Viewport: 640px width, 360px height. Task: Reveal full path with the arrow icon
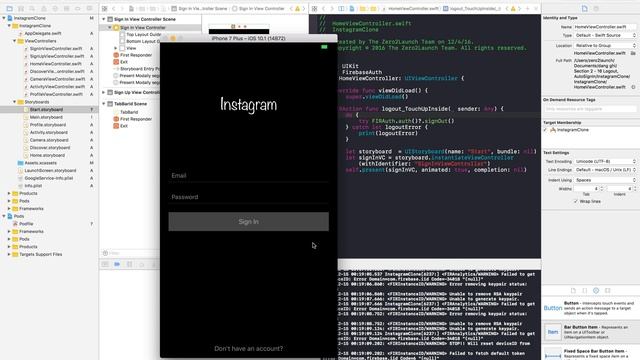(x=633, y=87)
